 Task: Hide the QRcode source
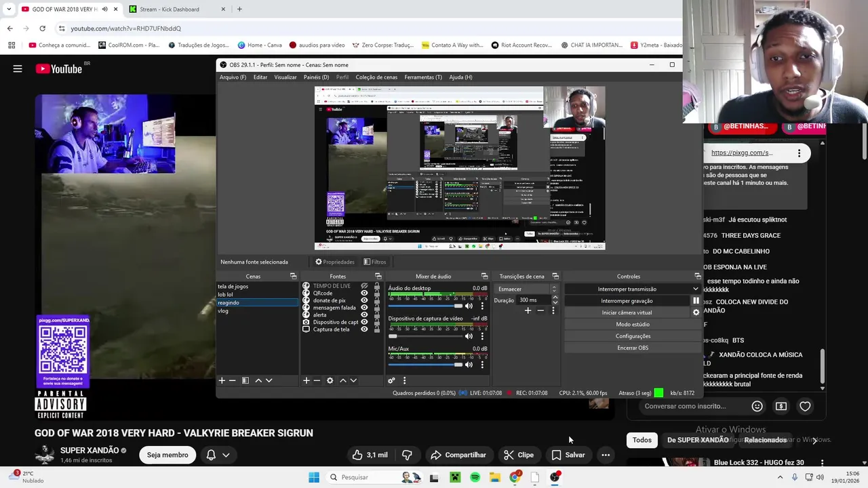[x=364, y=293]
